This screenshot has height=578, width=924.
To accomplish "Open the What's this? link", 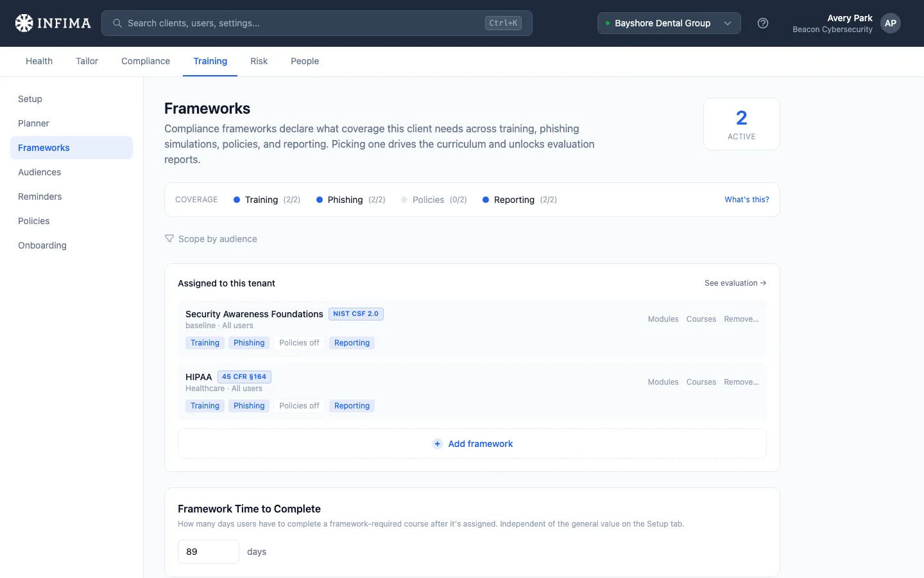I will pos(747,200).
